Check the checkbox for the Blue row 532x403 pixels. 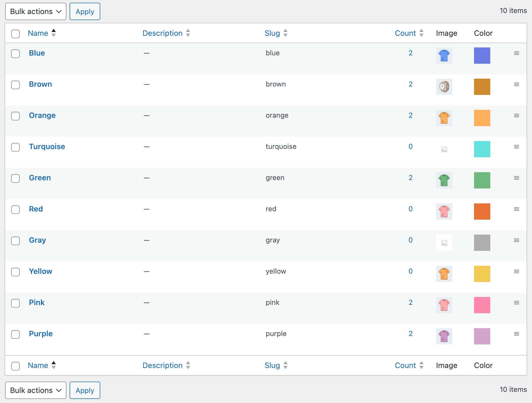[x=15, y=54]
